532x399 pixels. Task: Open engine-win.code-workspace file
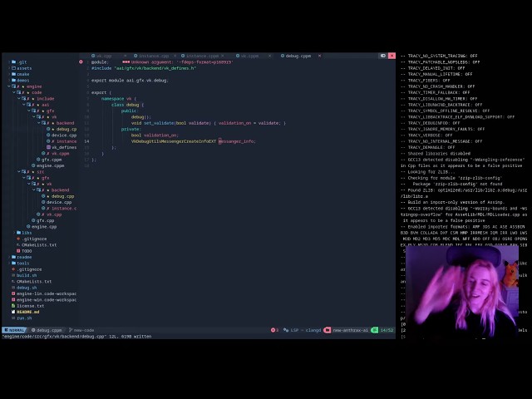pos(44,300)
